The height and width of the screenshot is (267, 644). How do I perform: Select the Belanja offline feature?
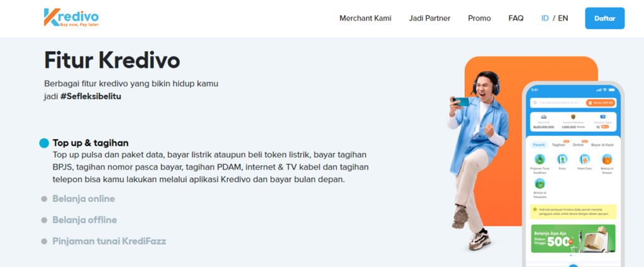point(85,220)
